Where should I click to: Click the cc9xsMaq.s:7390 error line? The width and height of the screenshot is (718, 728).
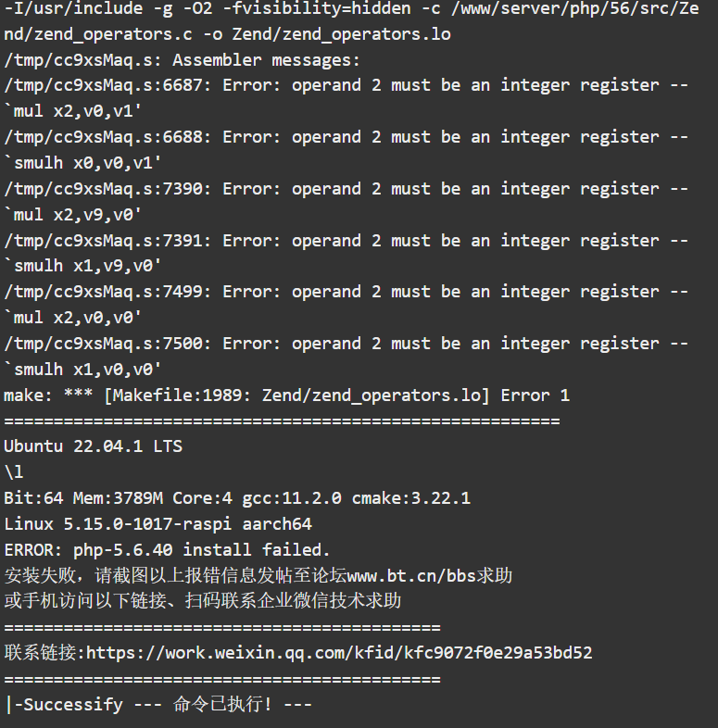click(x=346, y=189)
